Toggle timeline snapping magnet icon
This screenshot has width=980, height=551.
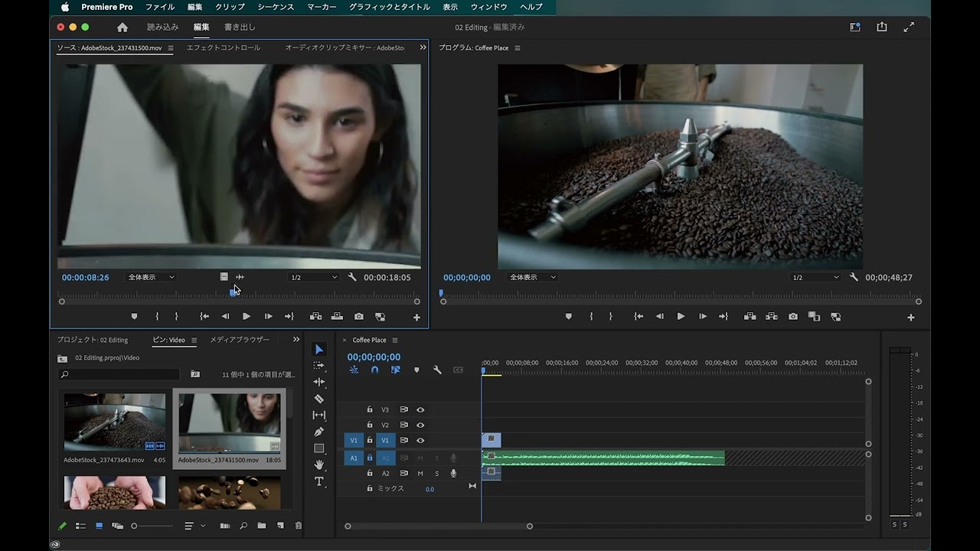[x=374, y=370]
